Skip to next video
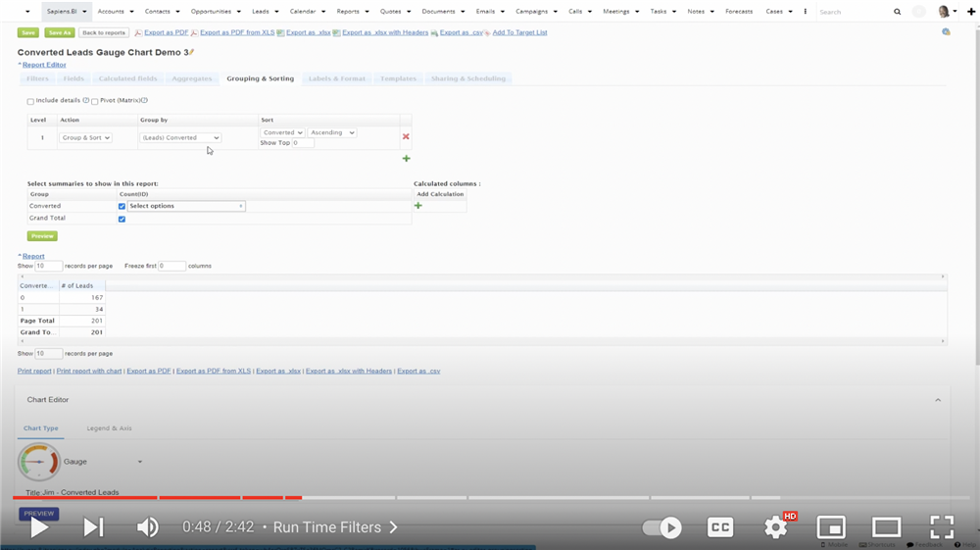980x550 pixels. coord(93,527)
